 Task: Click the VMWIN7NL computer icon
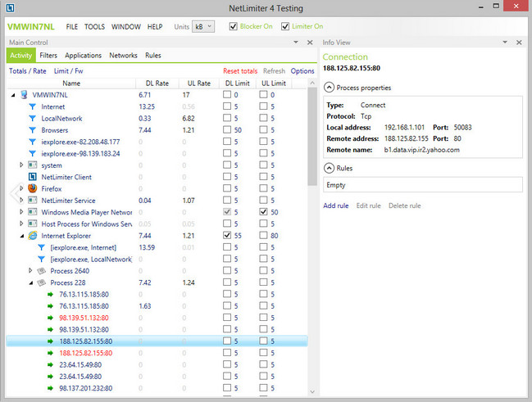(x=24, y=95)
